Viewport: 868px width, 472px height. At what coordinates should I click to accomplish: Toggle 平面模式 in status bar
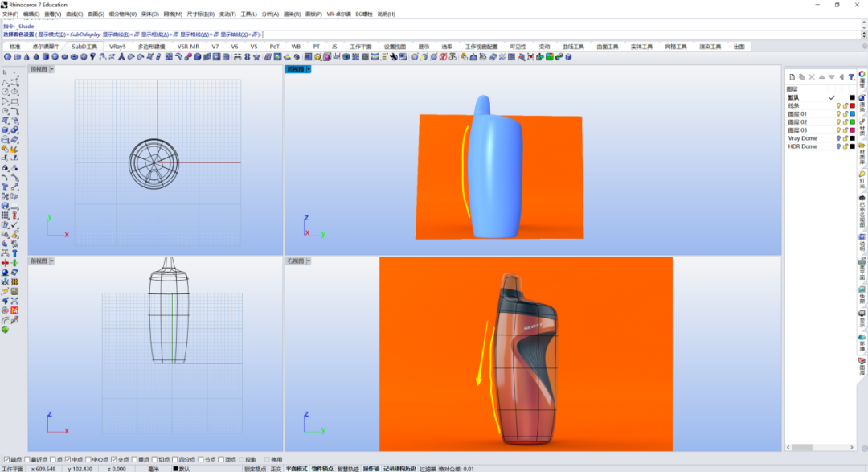tap(296, 469)
